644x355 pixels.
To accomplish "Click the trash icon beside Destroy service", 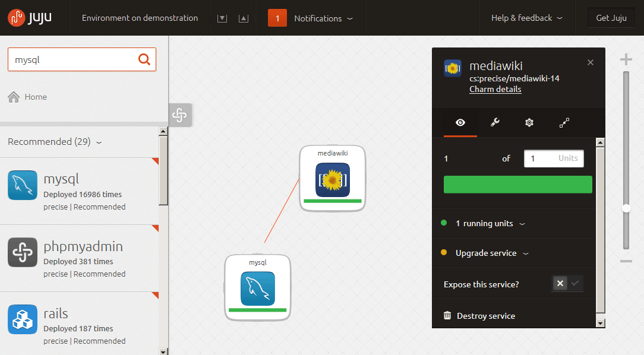I will [x=447, y=315].
